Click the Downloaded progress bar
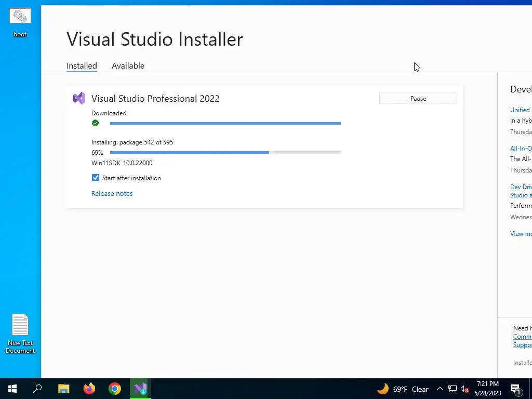Image resolution: width=532 pixels, height=399 pixels. [x=225, y=123]
